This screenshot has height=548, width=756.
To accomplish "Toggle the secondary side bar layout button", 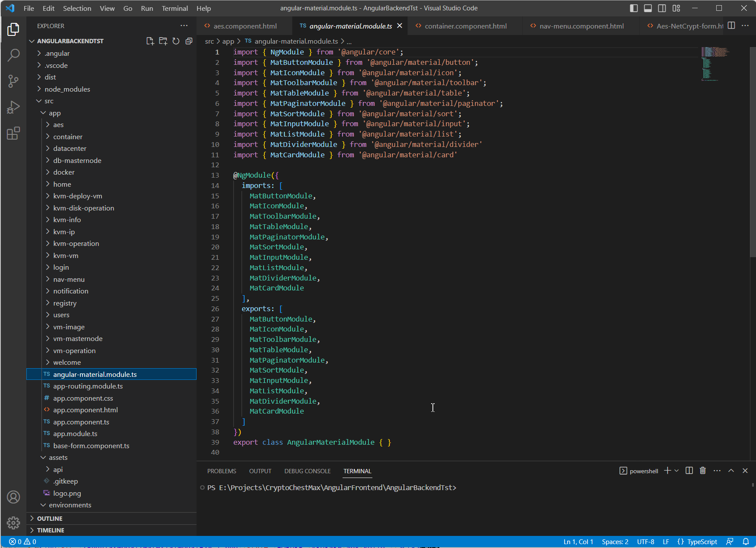I will [x=662, y=8].
